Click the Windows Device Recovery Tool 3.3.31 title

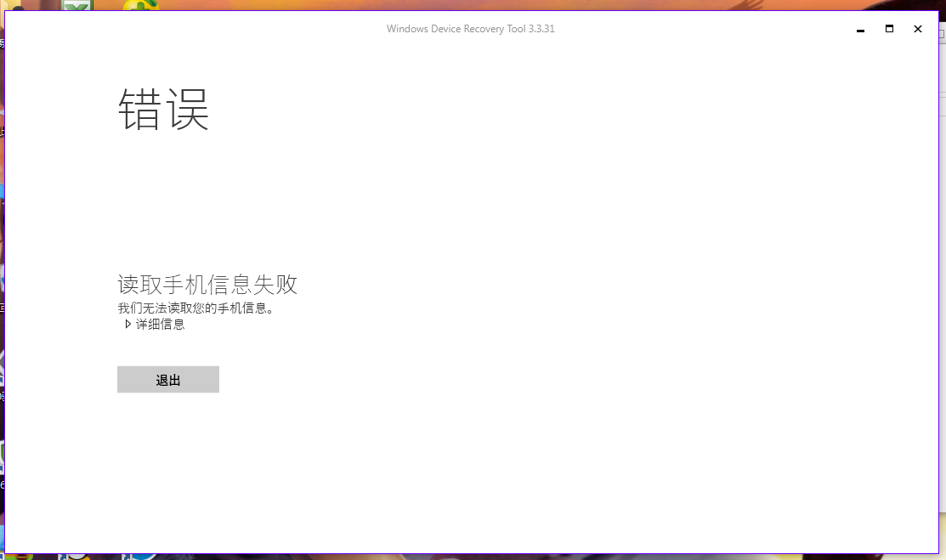click(x=471, y=29)
